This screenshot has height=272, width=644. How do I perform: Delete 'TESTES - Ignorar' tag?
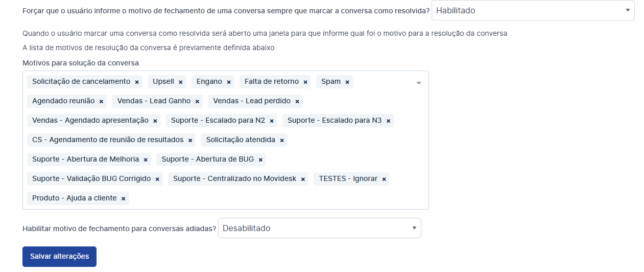click(x=384, y=179)
